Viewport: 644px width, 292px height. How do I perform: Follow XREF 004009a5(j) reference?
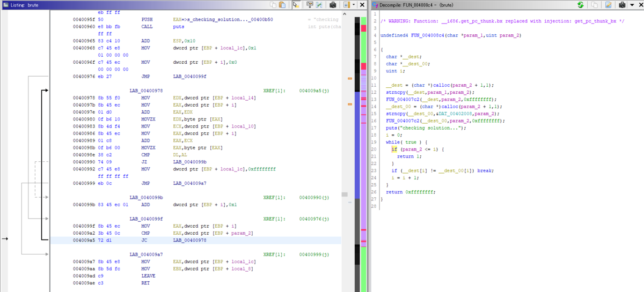point(314,91)
